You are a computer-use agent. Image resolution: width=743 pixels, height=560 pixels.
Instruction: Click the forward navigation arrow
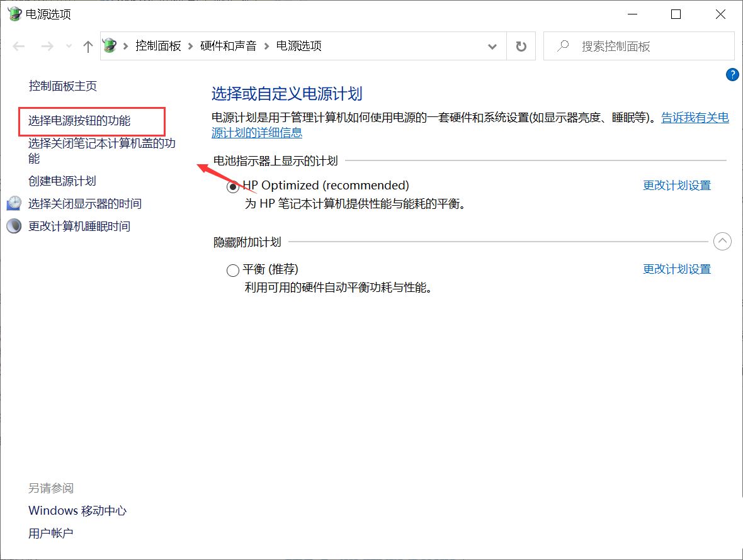[x=47, y=46]
